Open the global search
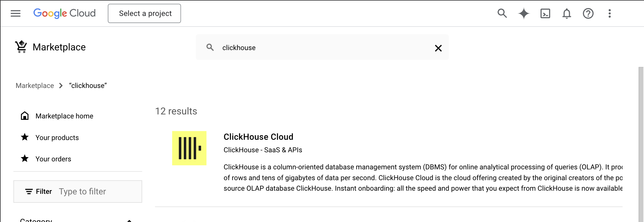Screen dimensions: 644x222 tap(502, 13)
